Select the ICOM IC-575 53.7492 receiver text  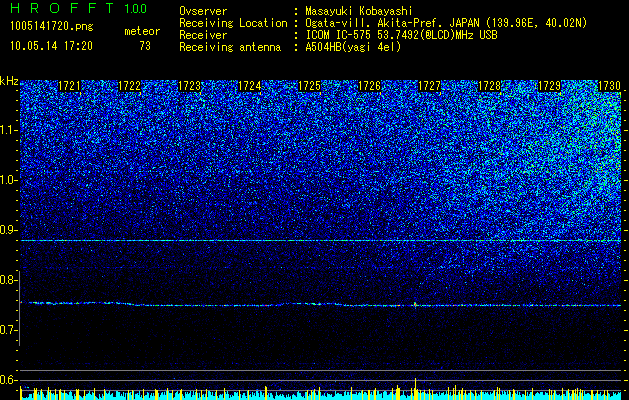(x=401, y=35)
